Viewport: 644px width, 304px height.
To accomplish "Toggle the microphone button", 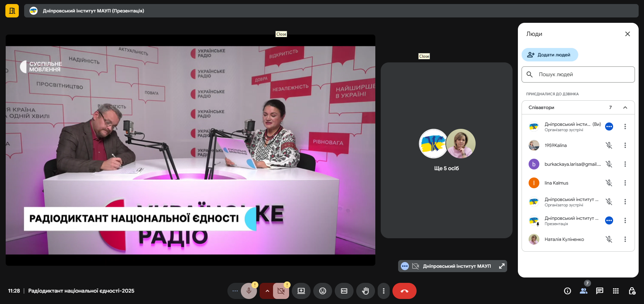I will pos(249,291).
